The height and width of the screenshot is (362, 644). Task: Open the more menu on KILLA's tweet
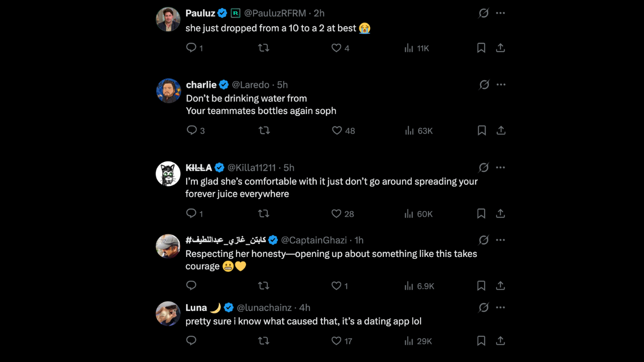pyautogui.click(x=500, y=167)
